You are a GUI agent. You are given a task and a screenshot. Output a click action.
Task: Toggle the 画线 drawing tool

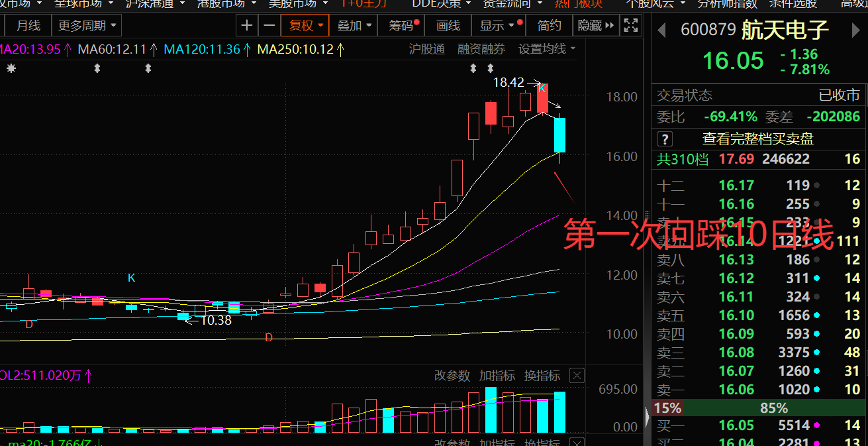point(448,26)
